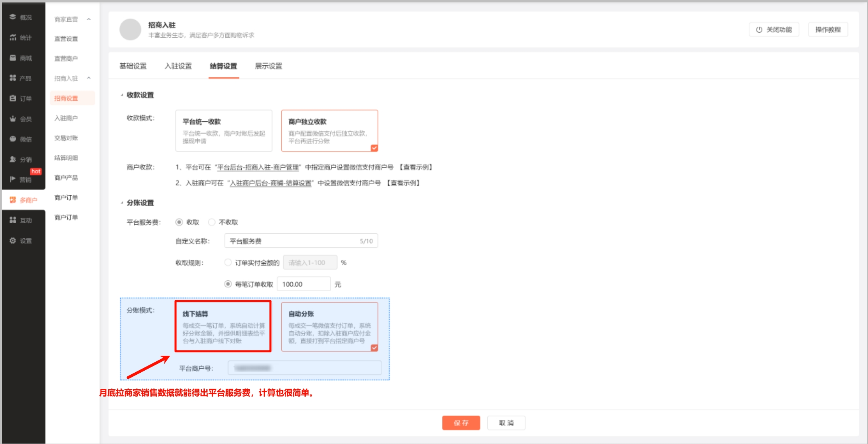Open the 统计 statistics sidebar icon

(13, 37)
